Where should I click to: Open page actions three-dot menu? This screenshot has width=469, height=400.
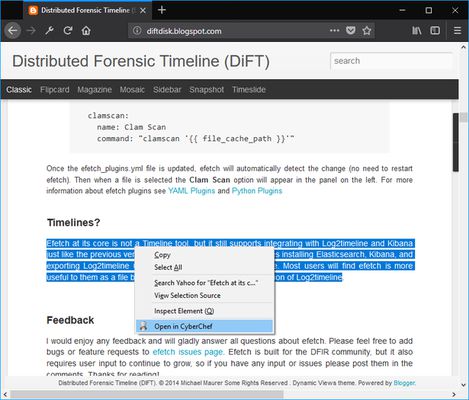(334, 30)
